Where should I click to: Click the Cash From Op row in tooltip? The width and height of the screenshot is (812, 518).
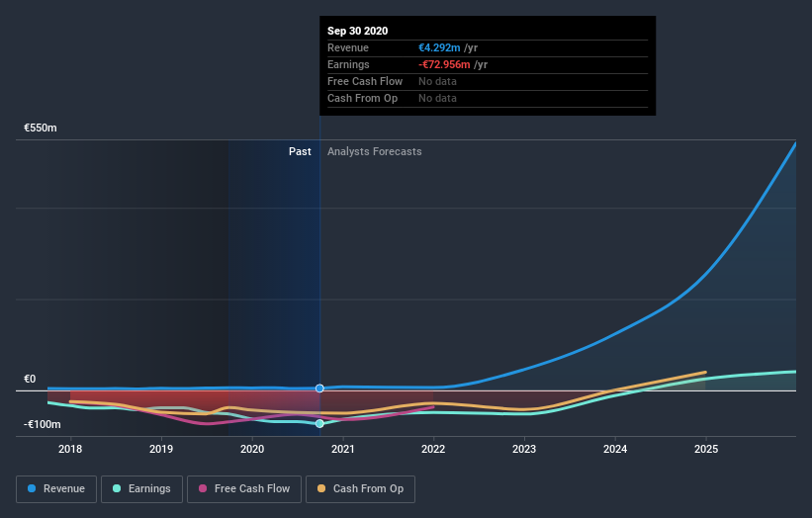pos(488,98)
